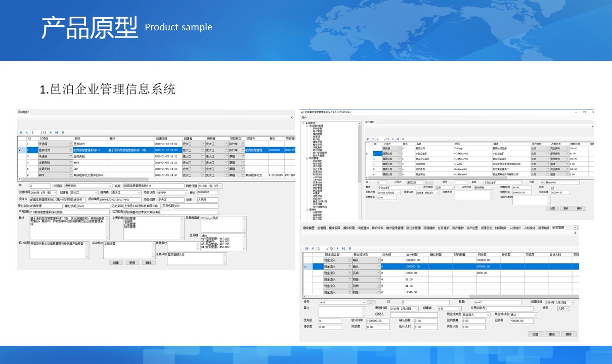Screen dimensions: 612x364
Task: Toggle the 可用 checkbox in asset form
Action: coord(553,188)
